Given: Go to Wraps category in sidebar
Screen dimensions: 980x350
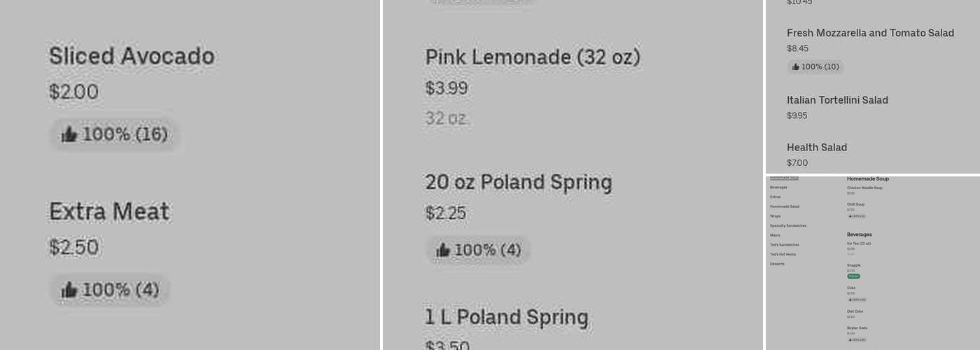Looking at the screenshot, I should (x=775, y=216).
